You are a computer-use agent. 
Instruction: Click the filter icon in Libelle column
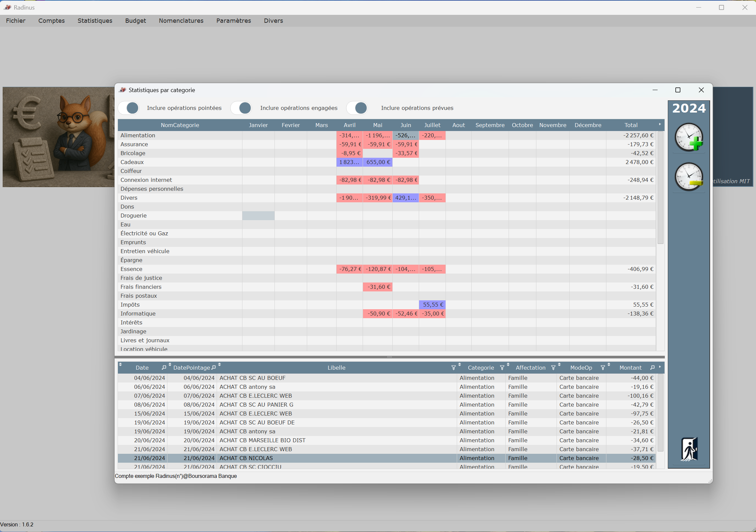pyautogui.click(x=453, y=368)
